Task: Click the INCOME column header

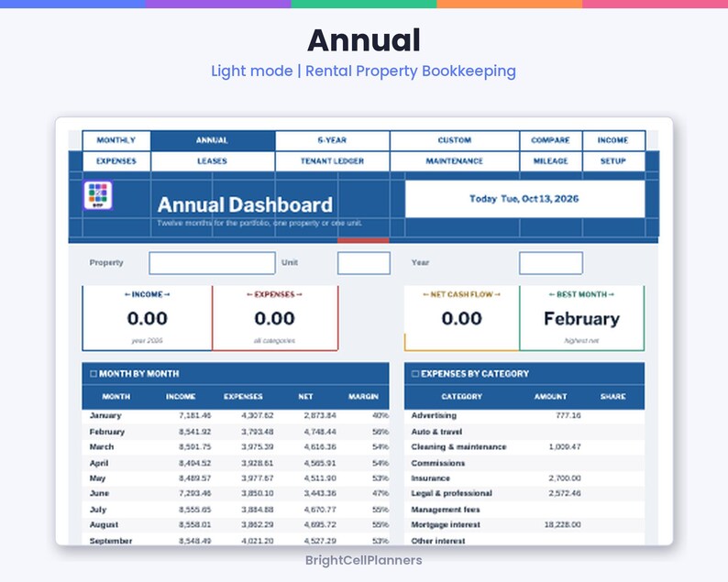Action: pyautogui.click(x=181, y=397)
